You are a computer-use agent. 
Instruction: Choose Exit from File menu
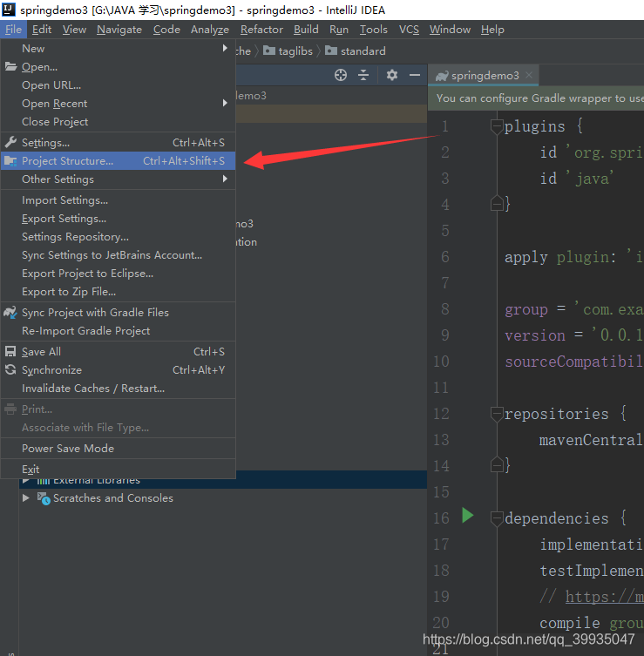click(x=118, y=469)
